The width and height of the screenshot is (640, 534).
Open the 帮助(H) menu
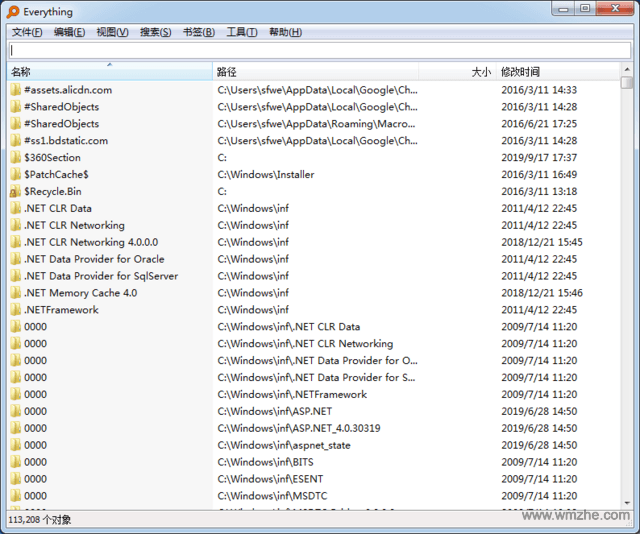click(286, 32)
